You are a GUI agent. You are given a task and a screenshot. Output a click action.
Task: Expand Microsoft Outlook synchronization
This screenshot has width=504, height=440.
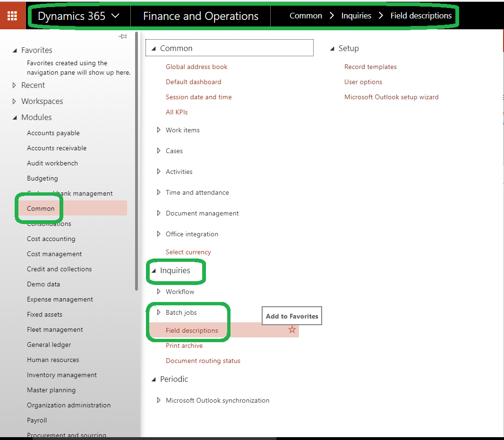click(158, 400)
